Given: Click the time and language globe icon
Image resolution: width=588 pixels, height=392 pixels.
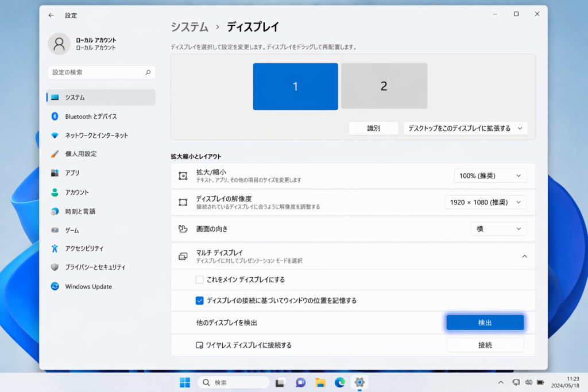Looking at the screenshot, I should point(55,211).
